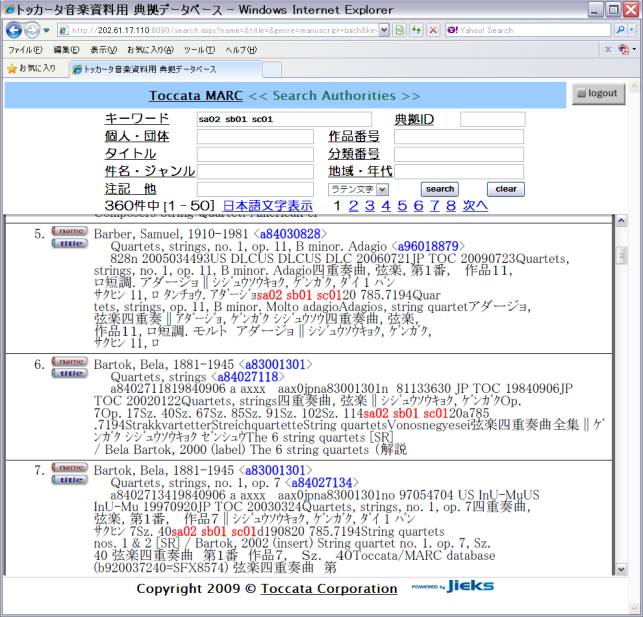Click the 個人・団体 input field
This screenshot has width=643, height=617.
(255, 137)
